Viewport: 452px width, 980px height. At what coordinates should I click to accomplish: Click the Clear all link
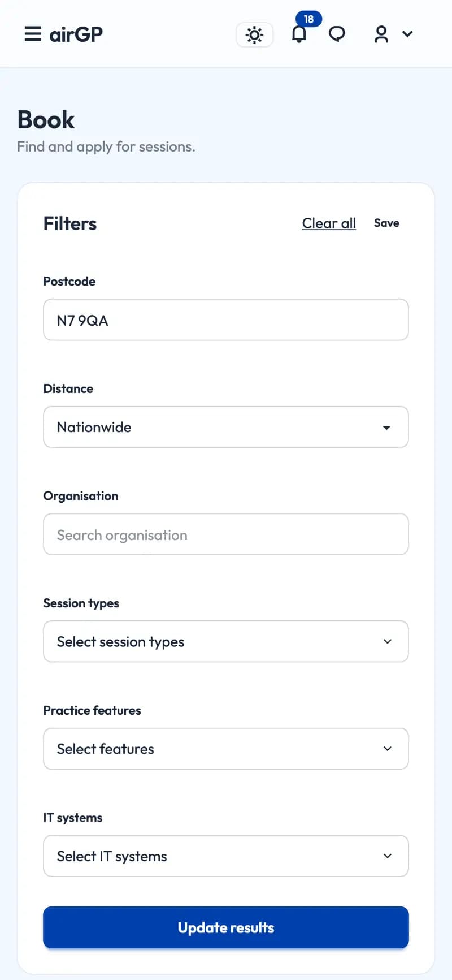(x=329, y=223)
